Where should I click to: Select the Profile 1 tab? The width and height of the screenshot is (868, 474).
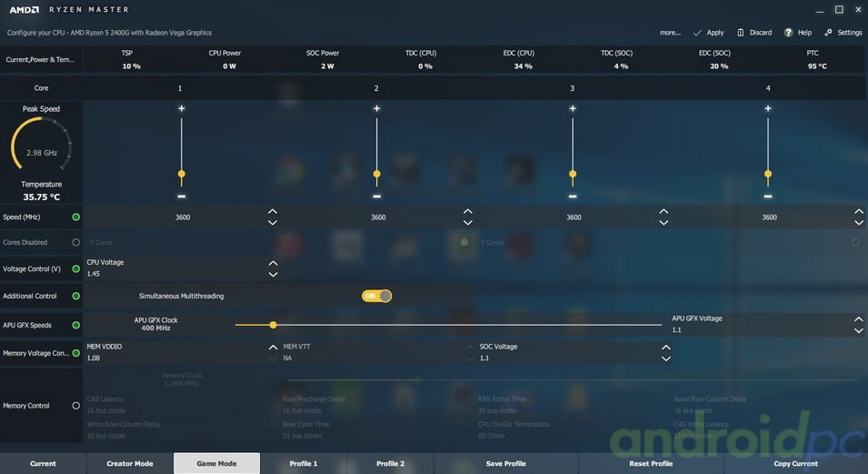point(303,463)
